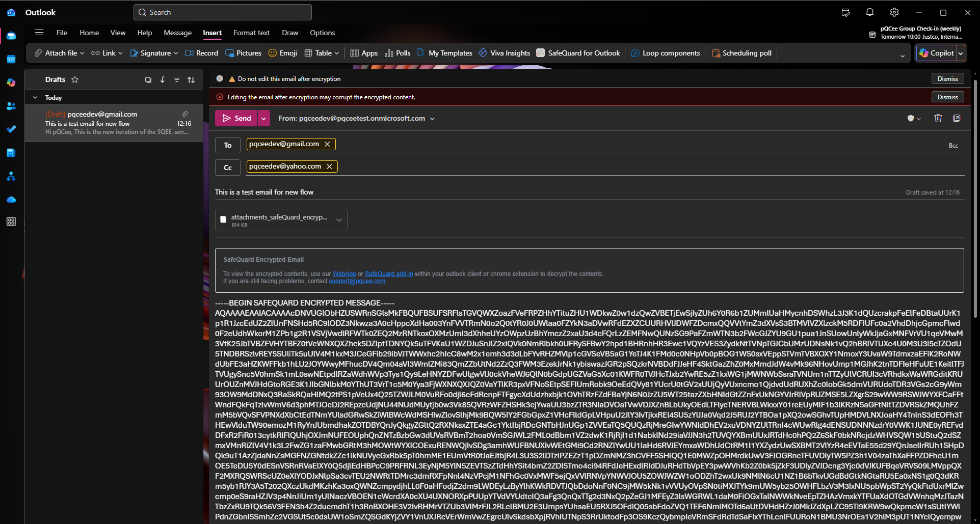Dismiss the encryption warning banner
The height and width of the screenshot is (524, 980).
point(947,97)
